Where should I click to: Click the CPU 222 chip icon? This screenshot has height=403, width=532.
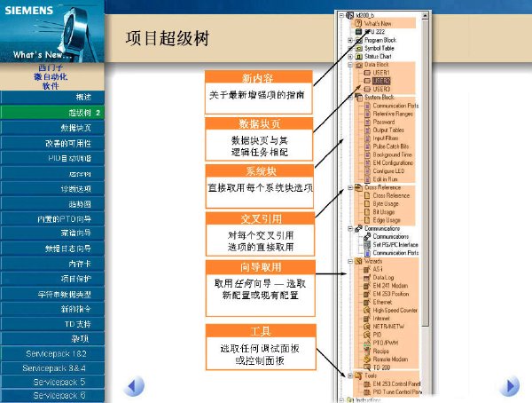pos(358,32)
